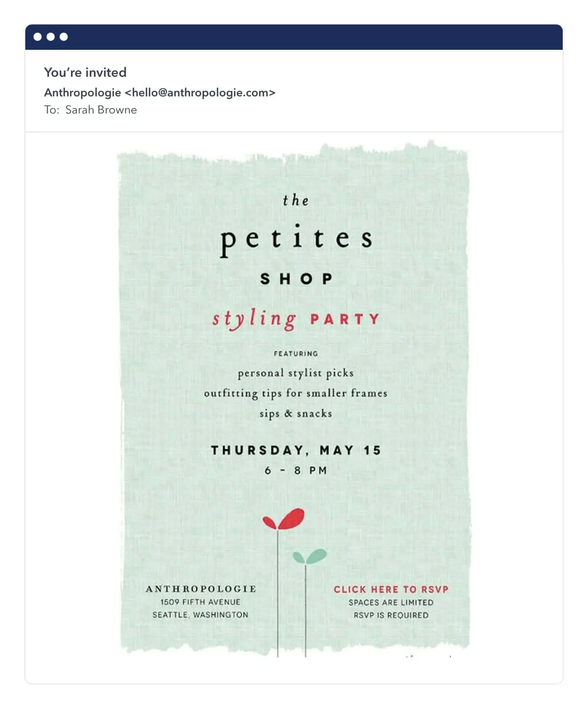Click the leftmost white dot in title bar
Image resolution: width=588 pixels, height=708 pixels.
click(38, 37)
